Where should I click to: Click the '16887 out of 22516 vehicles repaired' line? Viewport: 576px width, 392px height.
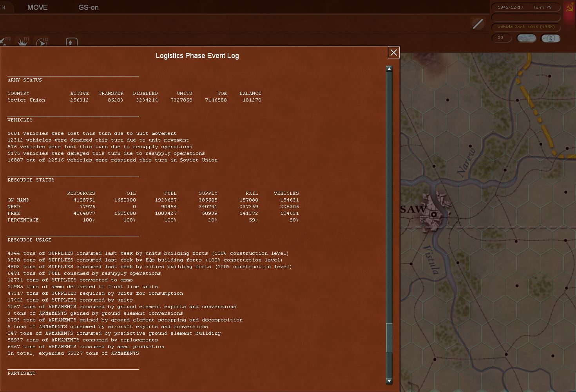[x=112, y=160]
